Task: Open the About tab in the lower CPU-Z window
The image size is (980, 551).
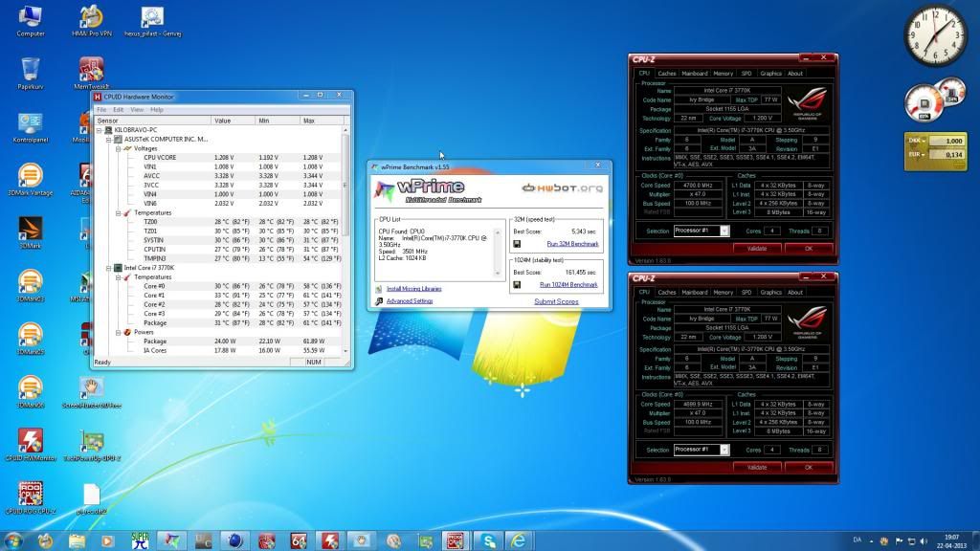Action: (795, 293)
